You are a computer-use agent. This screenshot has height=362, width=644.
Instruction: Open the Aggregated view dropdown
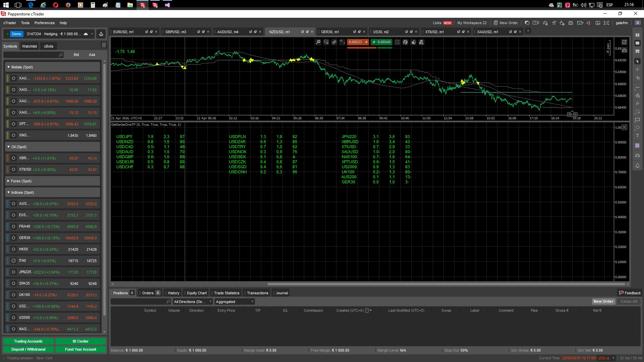pyautogui.click(x=234, y=302)
